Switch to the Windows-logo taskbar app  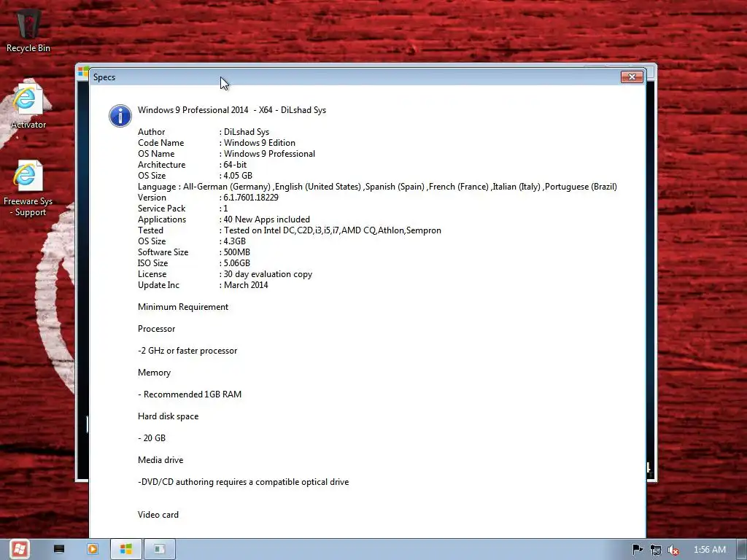pos(125,549)
